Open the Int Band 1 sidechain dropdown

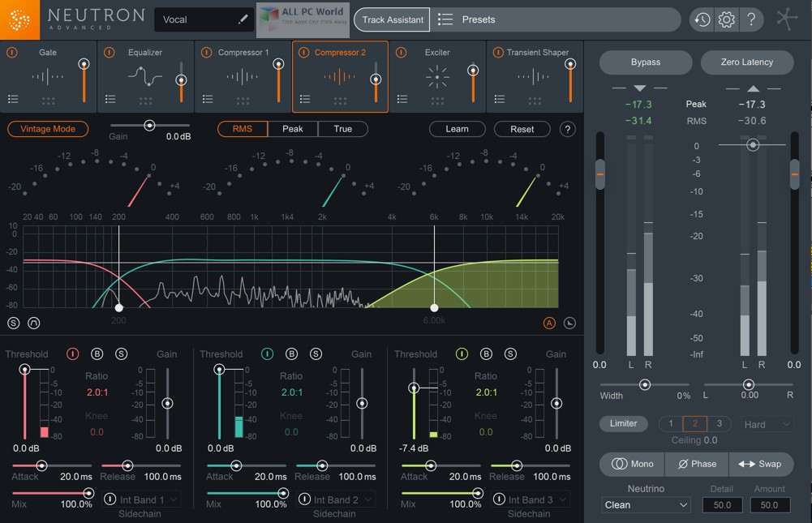click(141, 499)
